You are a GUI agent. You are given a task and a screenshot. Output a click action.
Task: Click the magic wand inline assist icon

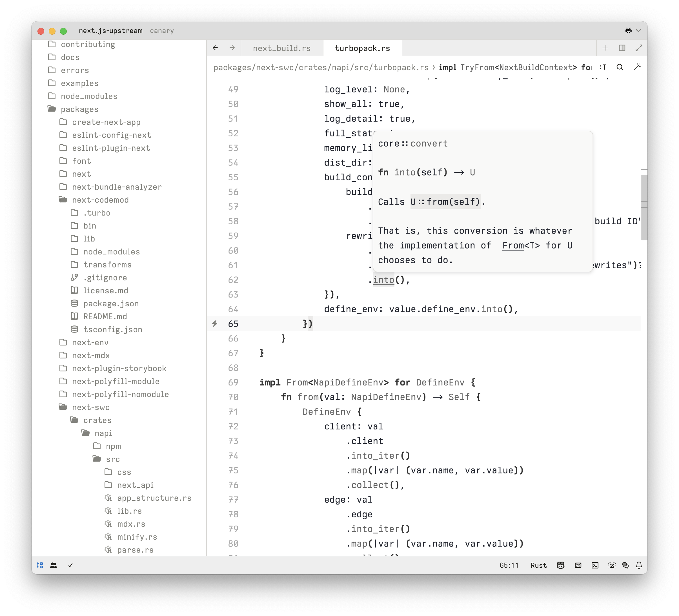click(637, 67)
